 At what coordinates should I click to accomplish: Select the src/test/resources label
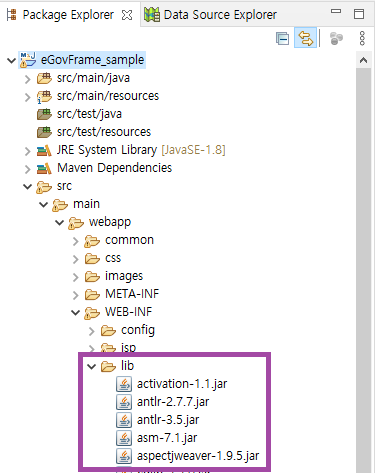coord(104,132)
